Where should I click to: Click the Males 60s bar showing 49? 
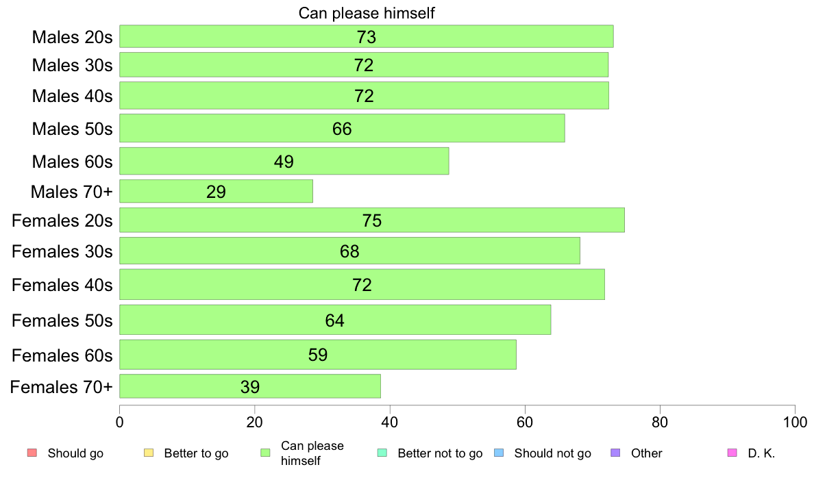coord(284,161)
